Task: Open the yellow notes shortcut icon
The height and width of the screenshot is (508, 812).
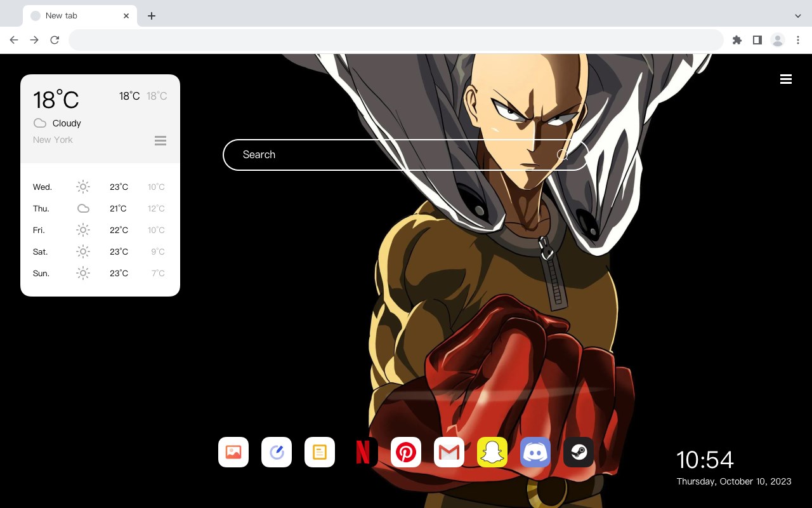Action: [x=320, y=452]
